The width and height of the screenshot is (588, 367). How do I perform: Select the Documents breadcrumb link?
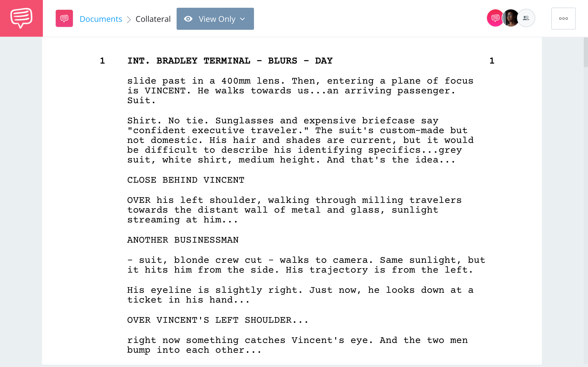coord(100,19)
